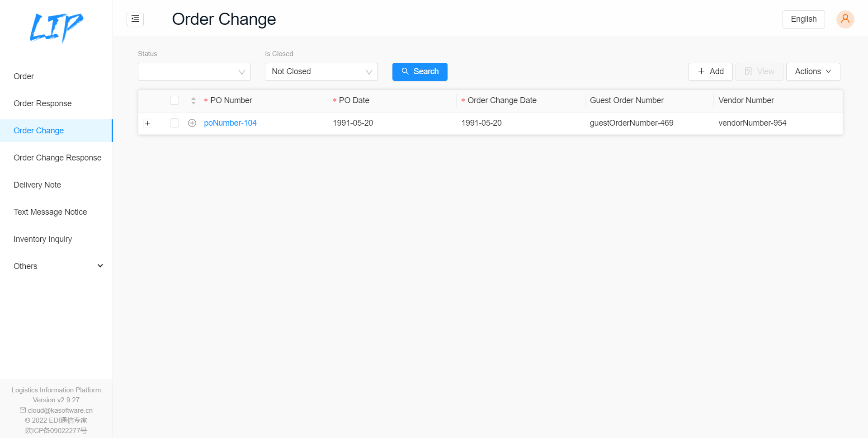The image size is (868, 438).
Task: Open the Actions dropdown menu
Action: (x=813, y=72)
